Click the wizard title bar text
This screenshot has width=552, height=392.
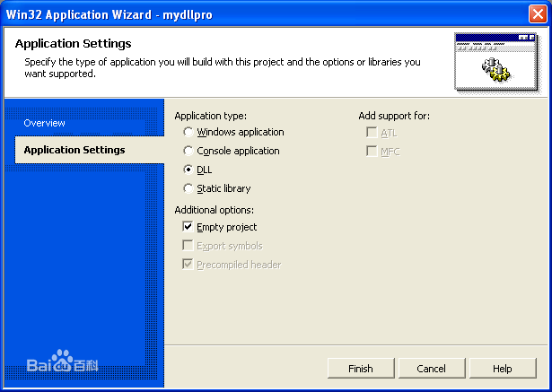pyautogui.click(x=110, y=14)
